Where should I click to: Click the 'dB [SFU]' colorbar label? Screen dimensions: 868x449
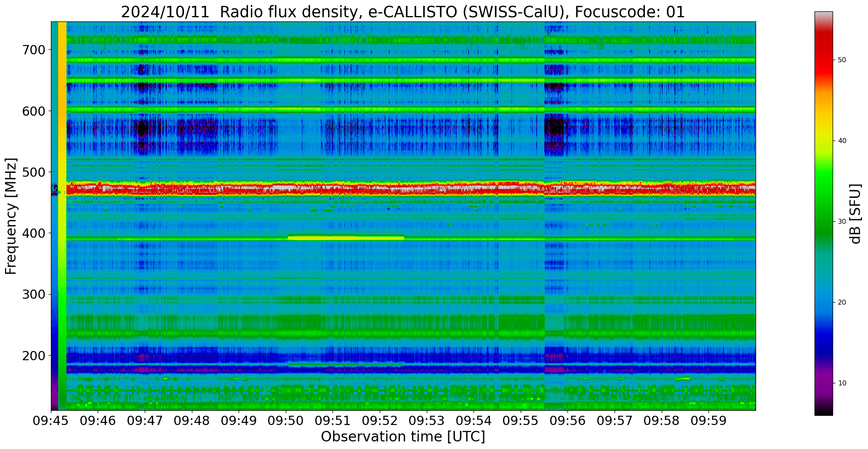coord(855,214)
